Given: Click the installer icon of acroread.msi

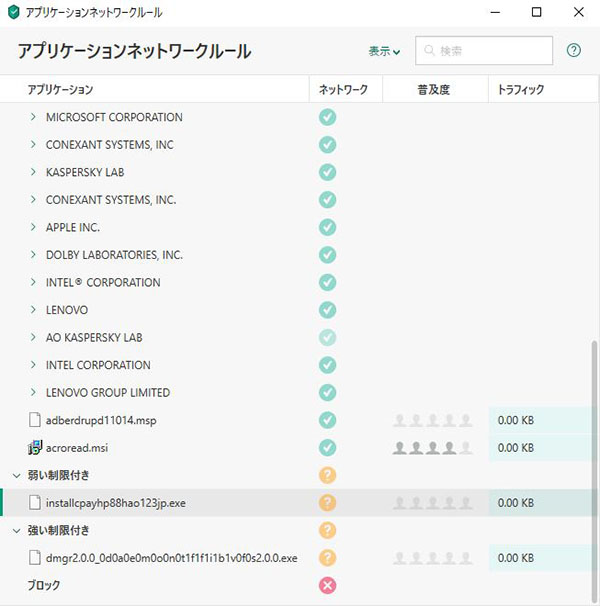Looking at the screenshot, I should 35,448.
